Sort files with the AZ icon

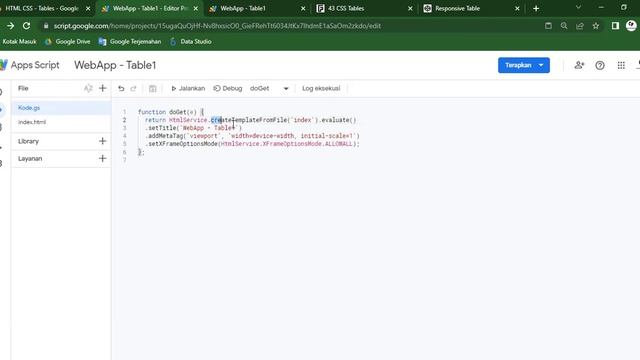[x=88, y=88]
